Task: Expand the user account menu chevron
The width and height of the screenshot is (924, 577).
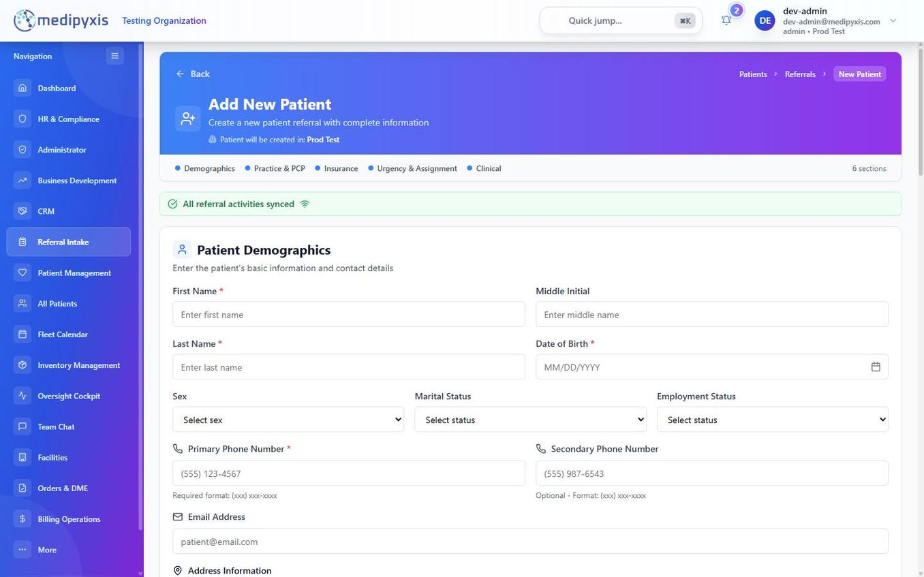Action: pyautogui.click(x=893, y=20)
